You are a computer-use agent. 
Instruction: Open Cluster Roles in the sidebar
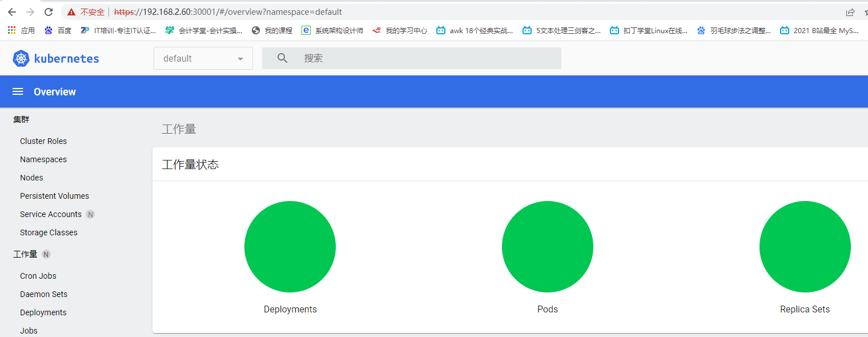pyautogui.click(x=43, y=141)
